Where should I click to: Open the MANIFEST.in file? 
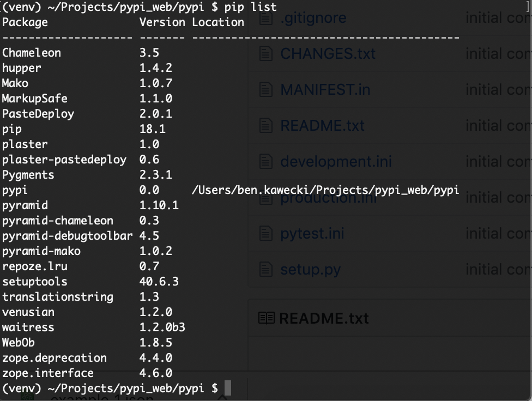coord(324,89)
